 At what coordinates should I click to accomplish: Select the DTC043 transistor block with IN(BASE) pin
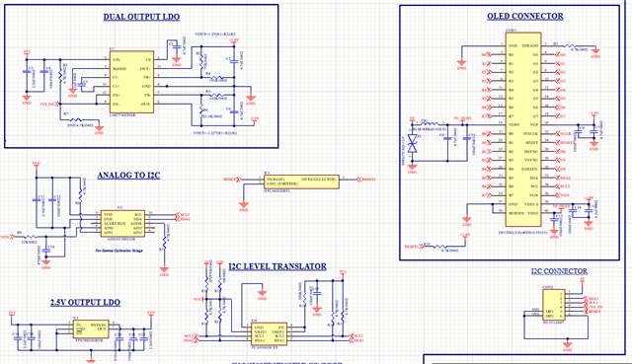tap(301, 182)
